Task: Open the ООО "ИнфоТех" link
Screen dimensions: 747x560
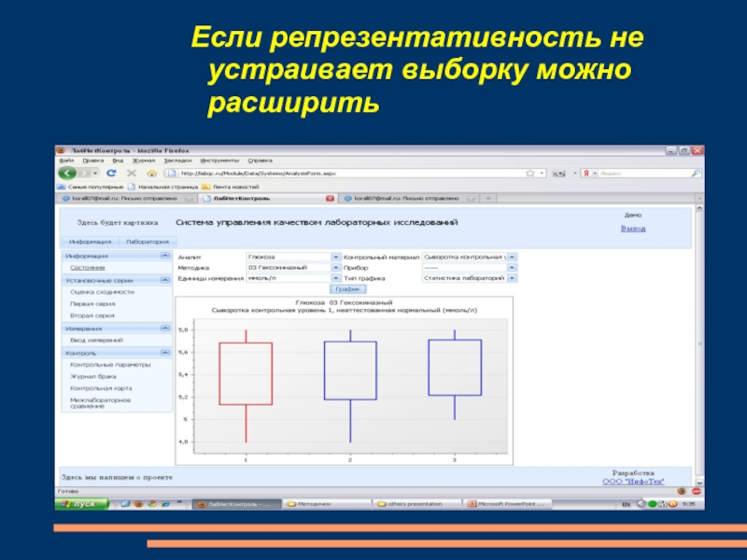Action: [633, 482]
